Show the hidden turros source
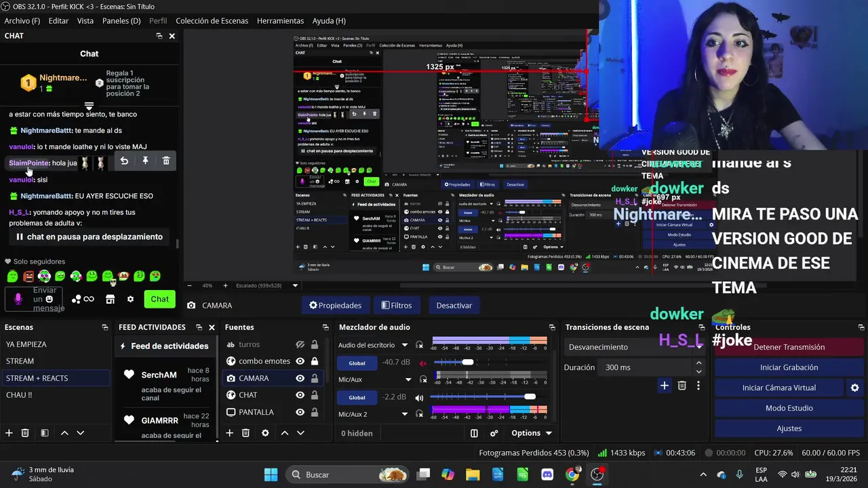 coord(300,344)
